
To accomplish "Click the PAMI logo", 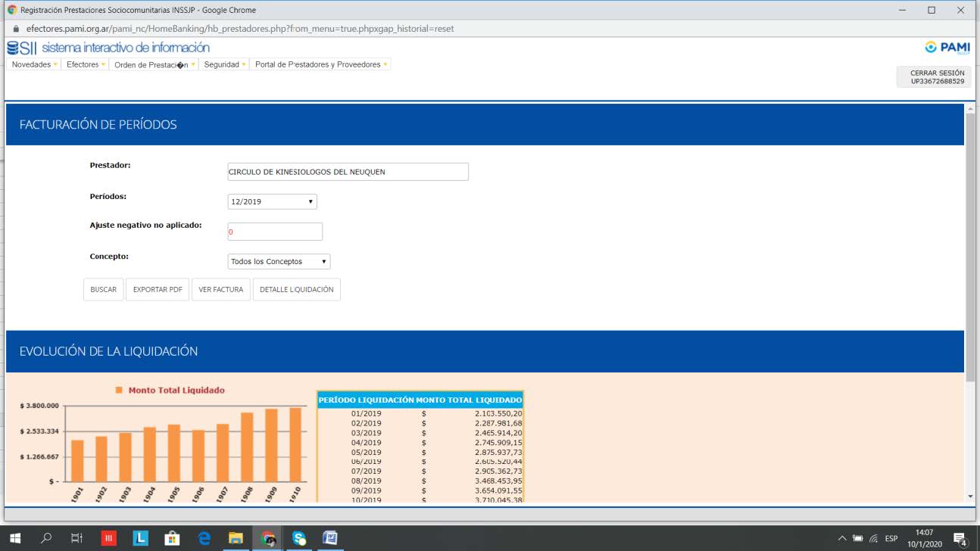I will coord(947,48).
